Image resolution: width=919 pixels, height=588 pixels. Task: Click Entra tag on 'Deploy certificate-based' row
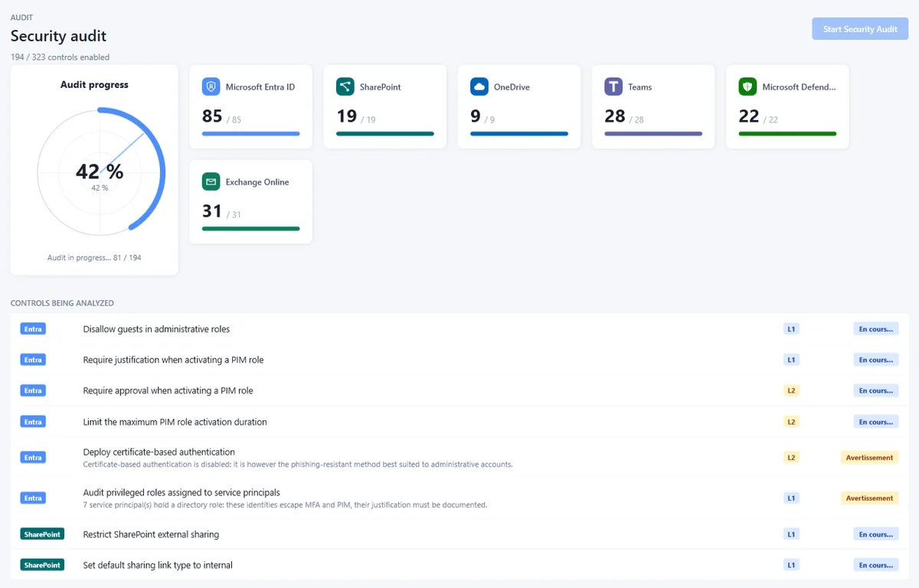click(x=33, y=458)
